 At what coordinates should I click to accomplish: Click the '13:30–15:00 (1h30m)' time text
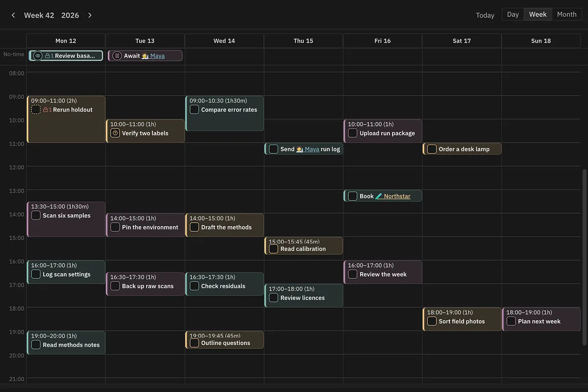point(60,207)
